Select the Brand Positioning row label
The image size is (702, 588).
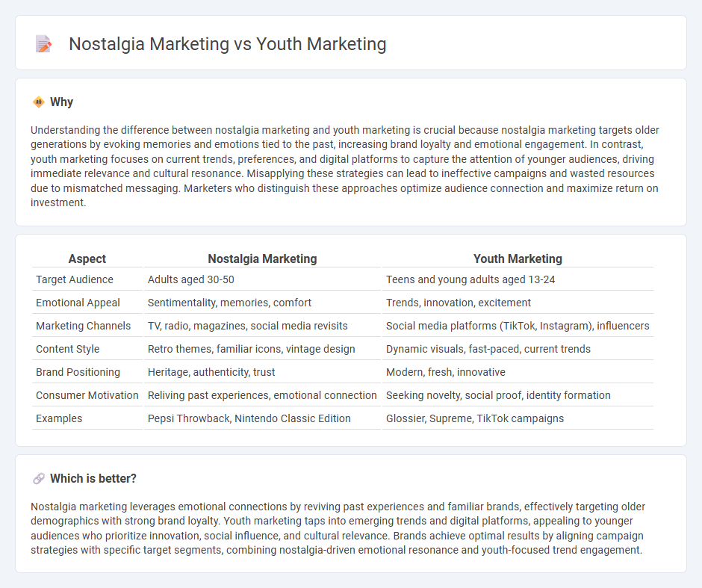point(78,372)
